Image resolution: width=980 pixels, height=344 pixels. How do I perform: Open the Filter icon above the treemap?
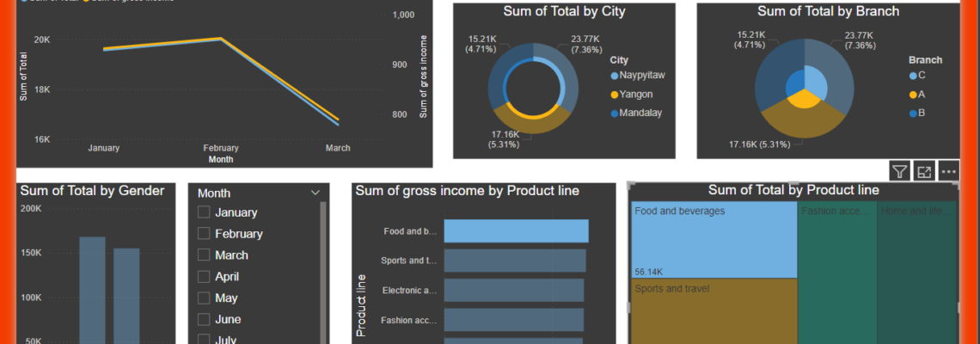[899, 171]
